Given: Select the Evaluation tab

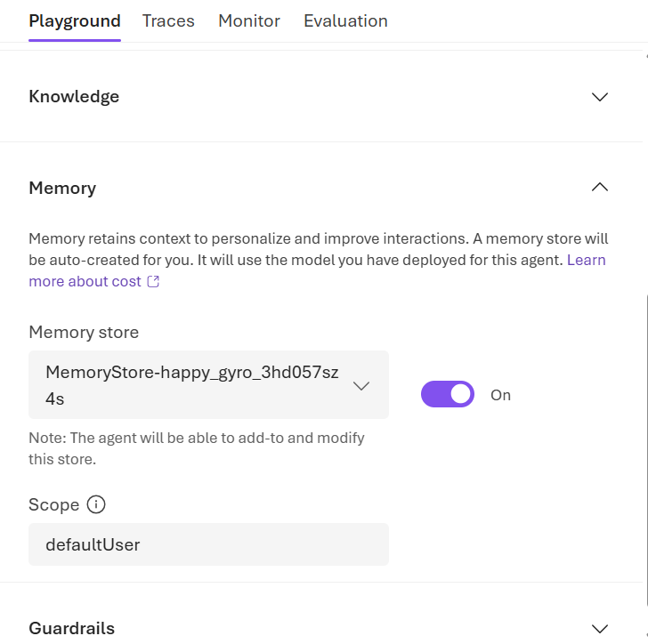Looking at the screenshot, I should [345, 20].
